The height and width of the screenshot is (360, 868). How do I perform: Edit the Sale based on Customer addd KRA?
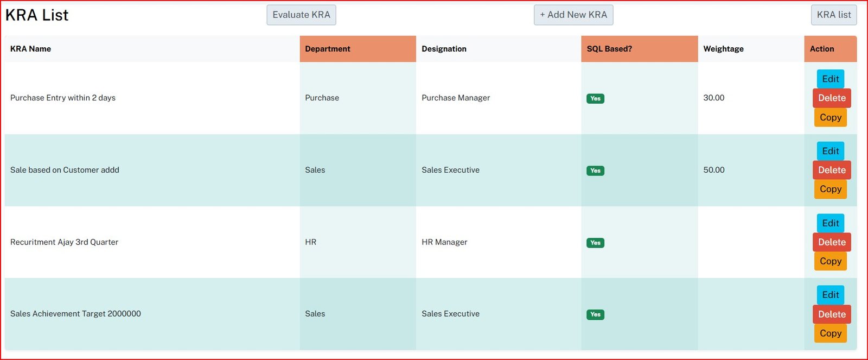(x=830, y=151)
